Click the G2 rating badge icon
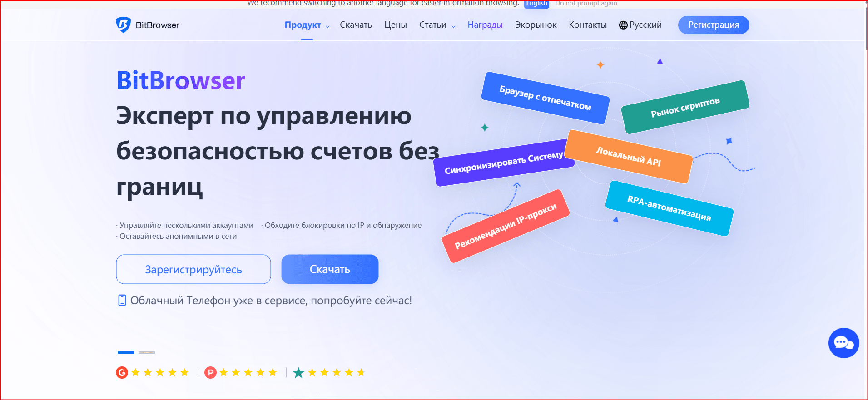The image size is (868, 400). pyautogui.click(x=122, y=373)
